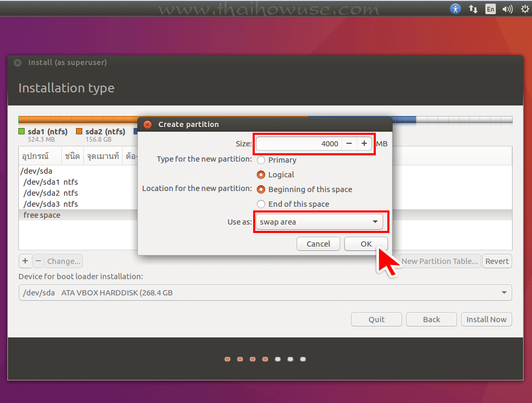
Task: Choose Beginning of this space location
Action: pos(305,189)
